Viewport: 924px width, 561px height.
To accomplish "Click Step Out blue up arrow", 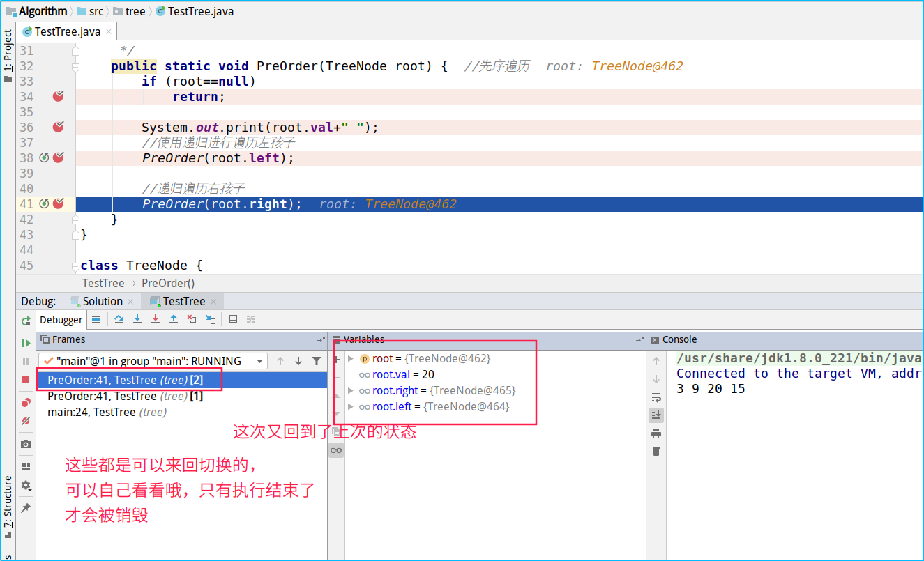I will (174, 319).
